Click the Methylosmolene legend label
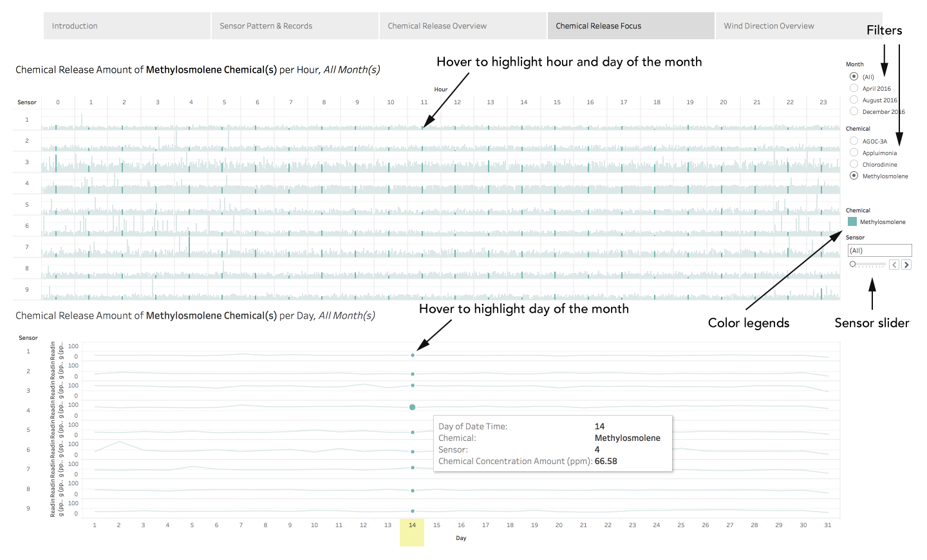Image resolution: width=927 pixels, height=560 pixels. (x=883, y=222)
